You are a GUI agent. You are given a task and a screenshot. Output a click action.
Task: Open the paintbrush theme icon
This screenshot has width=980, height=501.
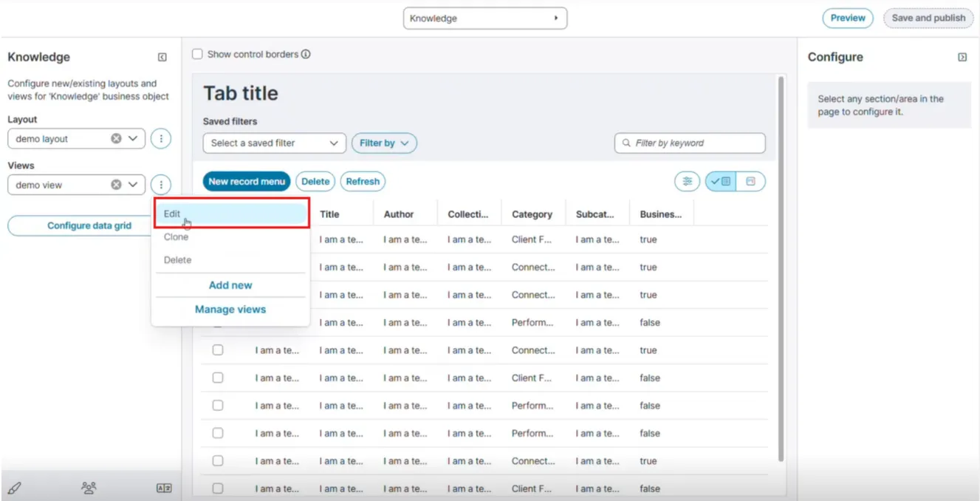(x=14, y=488)
